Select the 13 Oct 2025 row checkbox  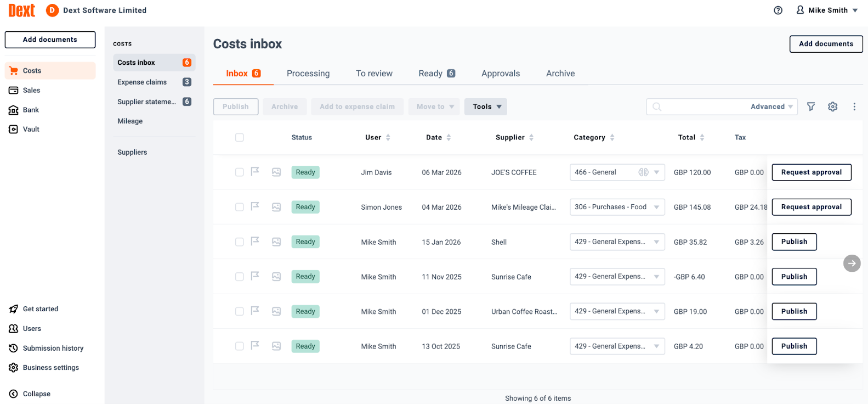[240, 346]
